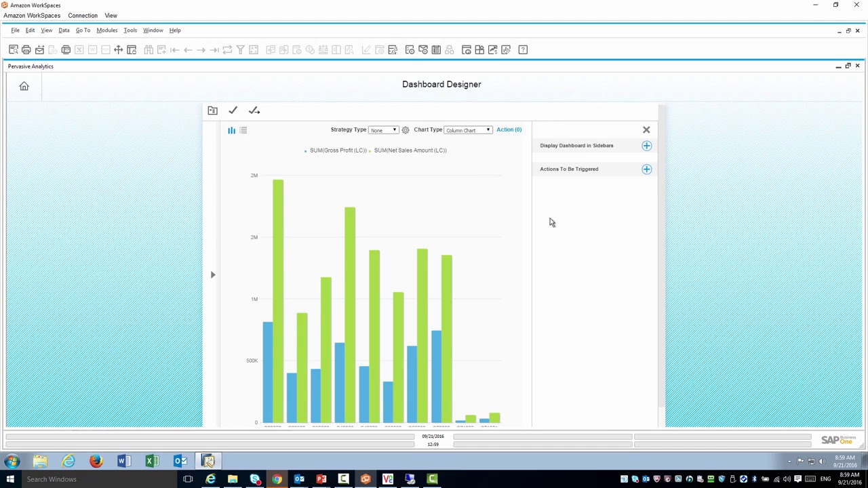868x488 pixels.
Task: Click the Pervasive Analytics window title
Action: pyautogui.click(x=31, y=66)
